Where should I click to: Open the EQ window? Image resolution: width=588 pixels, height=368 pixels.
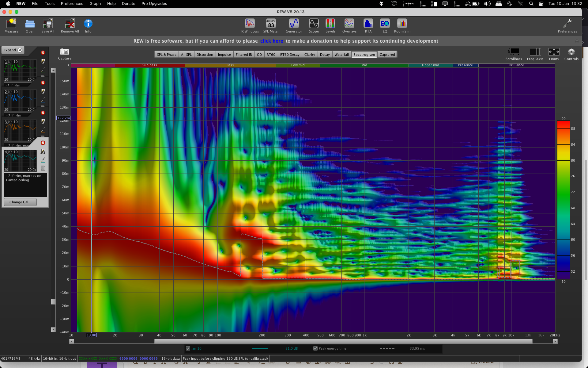click(385, 26)
